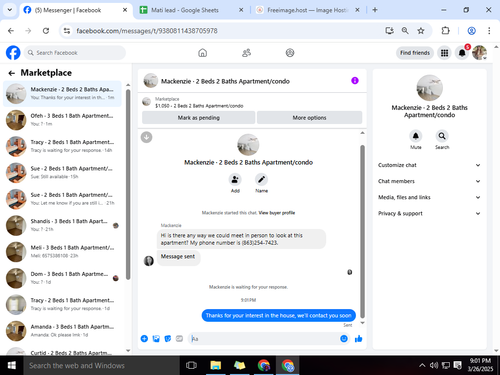Open the account profile picture menu
Image resolution: width=500 pixels, height=375 pixels.
click(479, 53)
